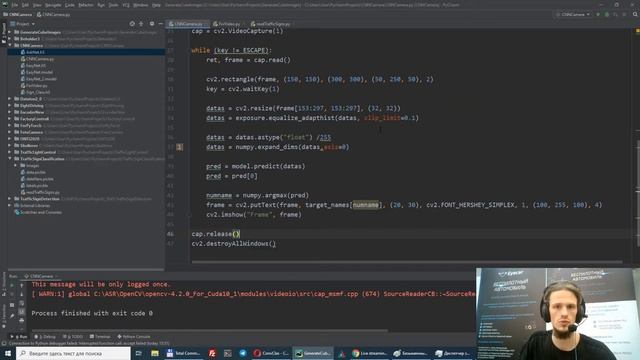640x360 pixels.
Task: Click the Windows Start button
Action: [x=8, y=353]
